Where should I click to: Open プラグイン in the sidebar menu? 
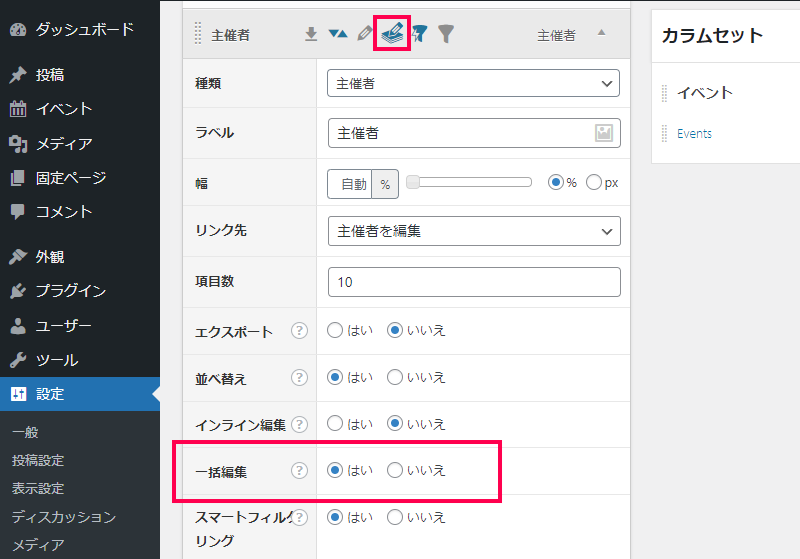click(x=80, y=291)
